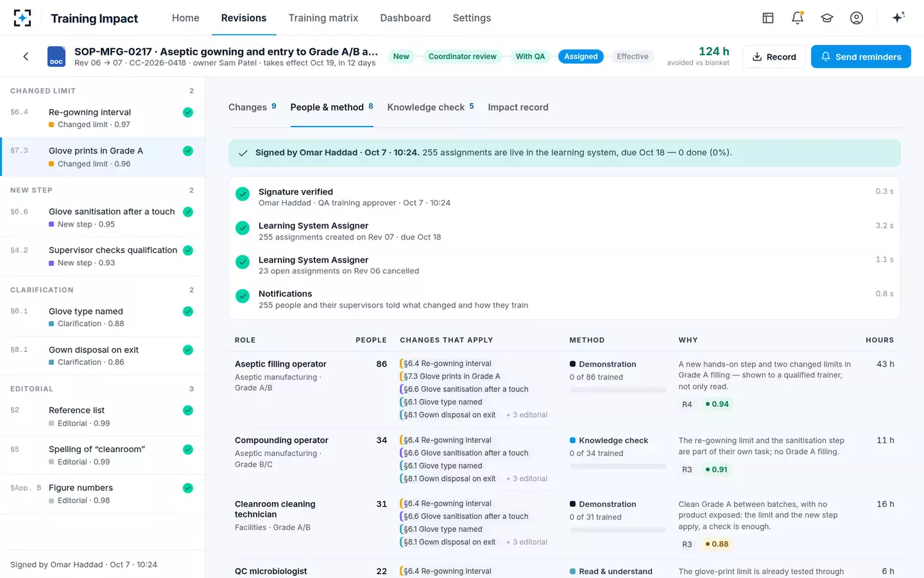Select the Effective stage pill
The height and width of the screenshot is (578, 924).
(x=633, y=57)
